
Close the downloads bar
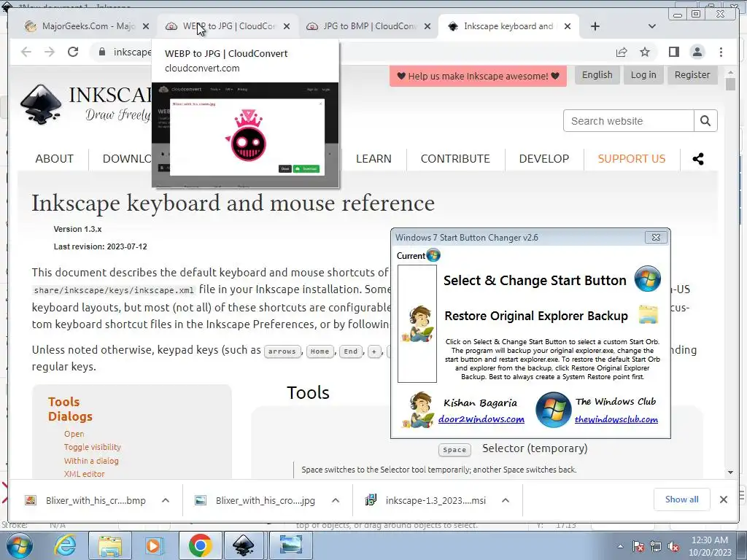(723, 499)
